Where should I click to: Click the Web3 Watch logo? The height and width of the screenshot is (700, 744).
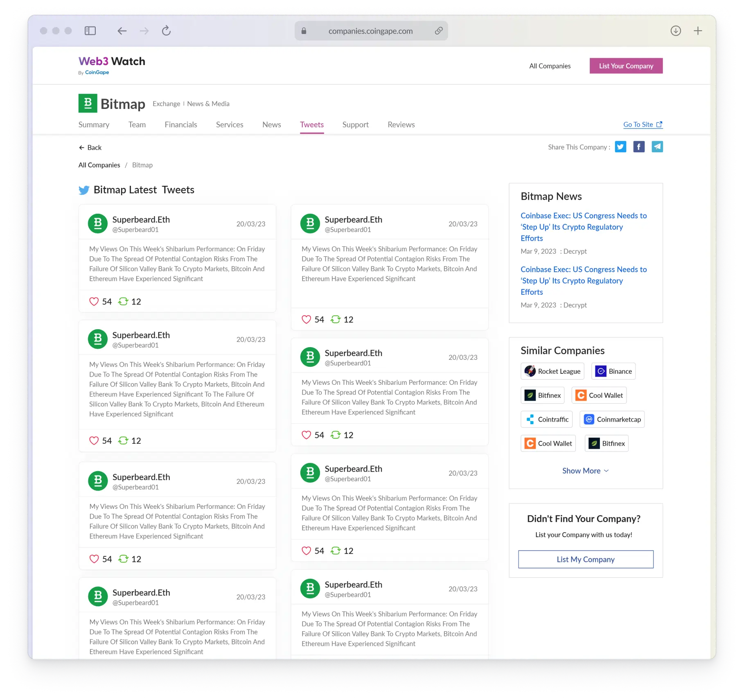click(112, 61)
